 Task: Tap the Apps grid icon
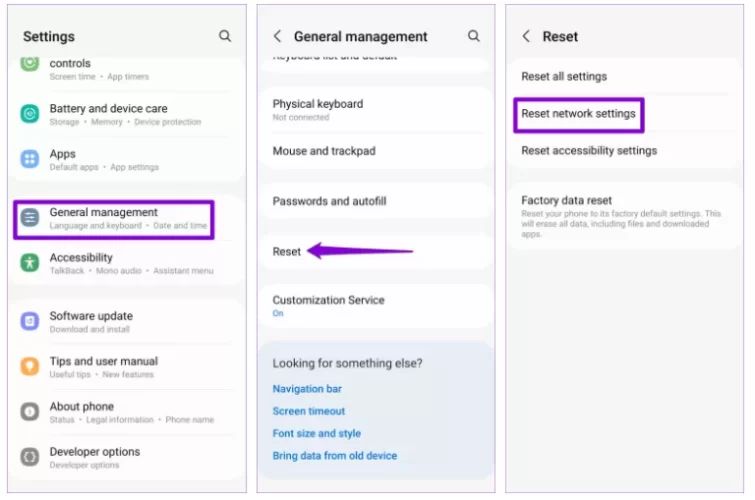[30, 160]
